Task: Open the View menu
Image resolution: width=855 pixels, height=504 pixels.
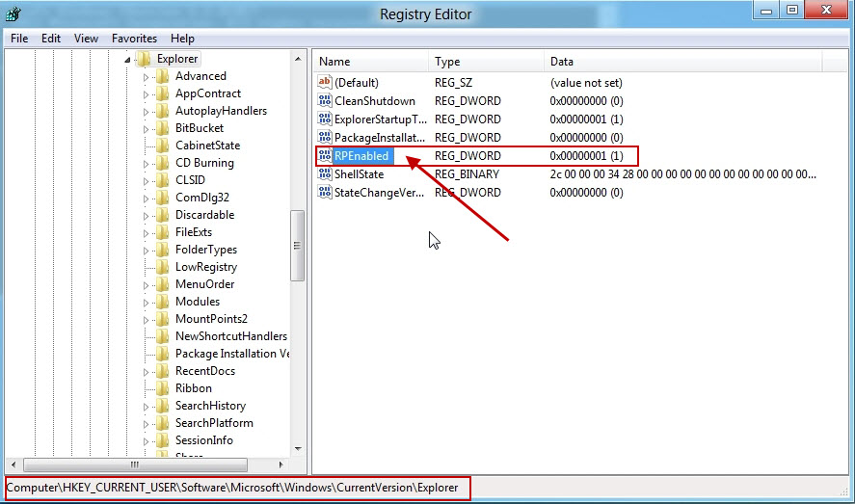Action: point(86,39)
